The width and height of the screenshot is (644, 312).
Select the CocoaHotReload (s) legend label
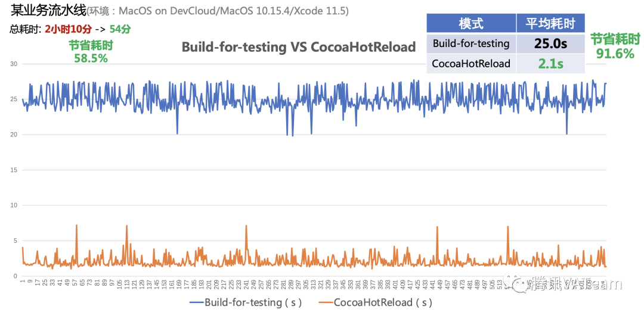tap(383, 302)
